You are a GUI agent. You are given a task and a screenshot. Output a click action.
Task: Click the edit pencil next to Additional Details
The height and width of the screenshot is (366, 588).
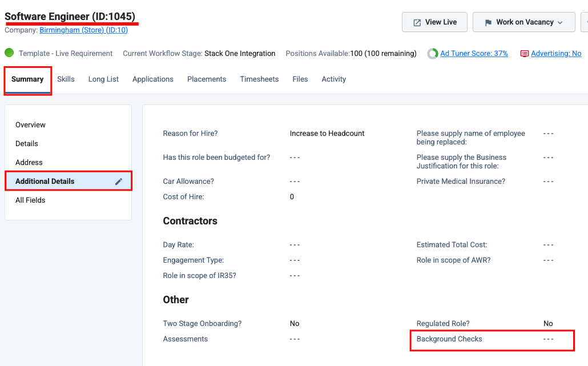click(119, 180)
